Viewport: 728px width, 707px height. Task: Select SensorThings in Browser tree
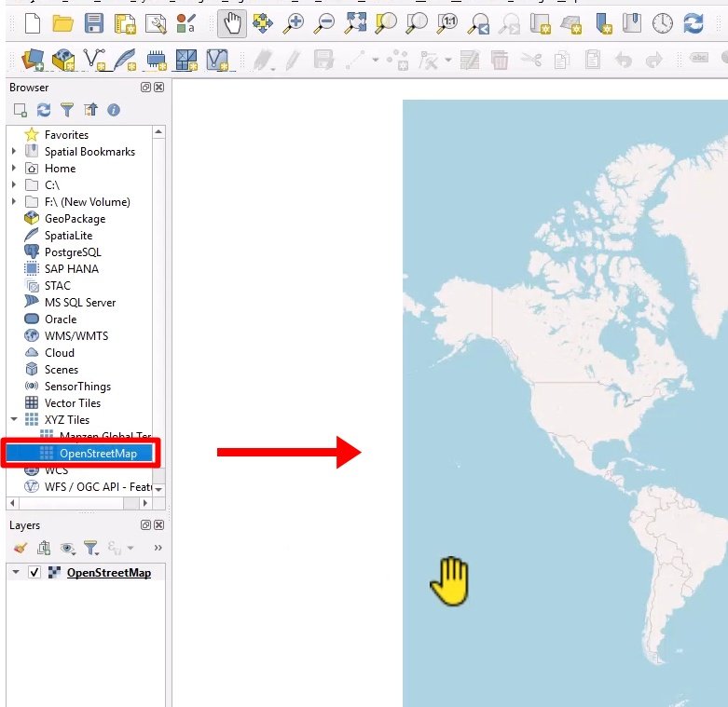(77, 387)
